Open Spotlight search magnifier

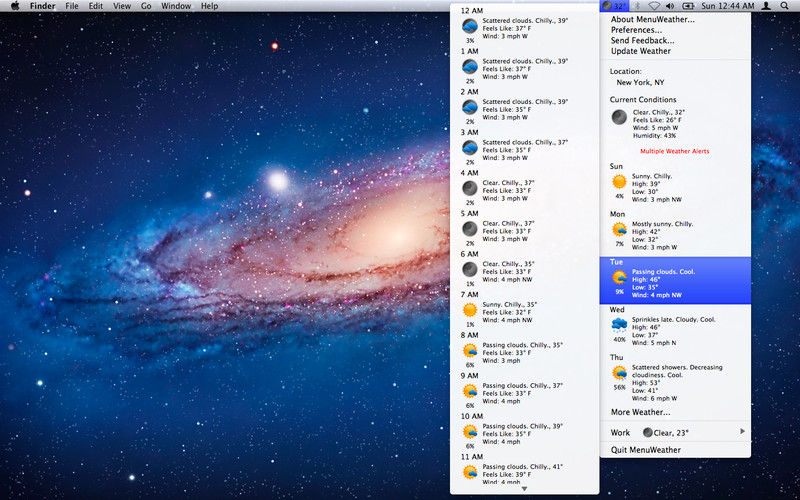tap(784, 6)
